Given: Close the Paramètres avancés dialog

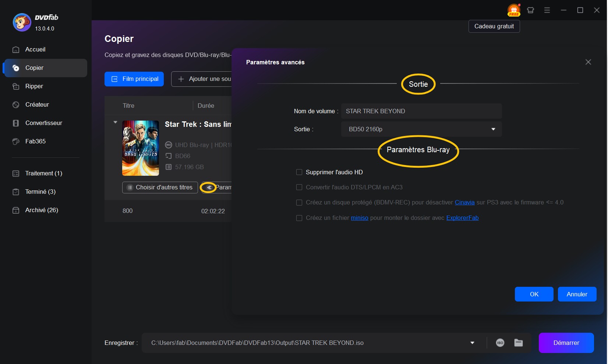Looking at the screenshot, I should pyautogui.click(x=588, y=62).
